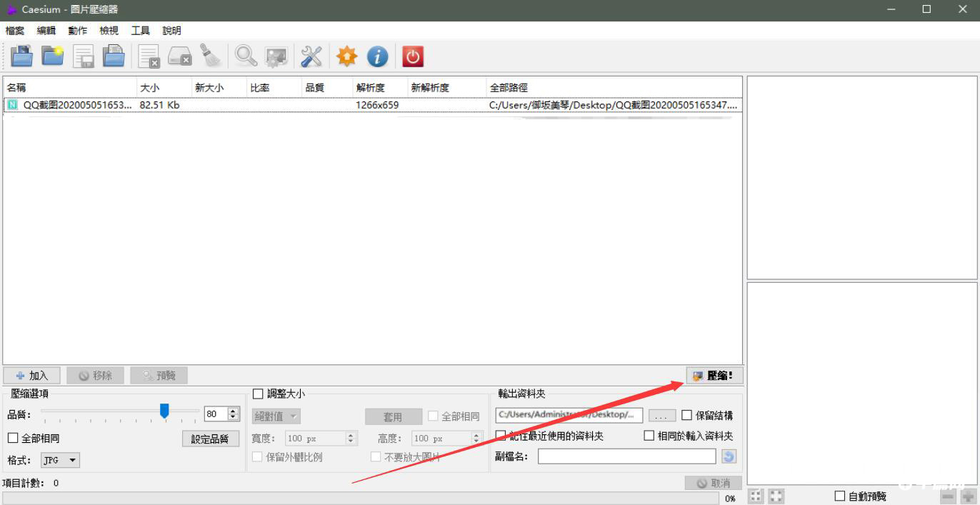The width and height of the screenshot is (980, 505).
Task: Click the output folder browse ... button
Action: click(x=661, y=415)
